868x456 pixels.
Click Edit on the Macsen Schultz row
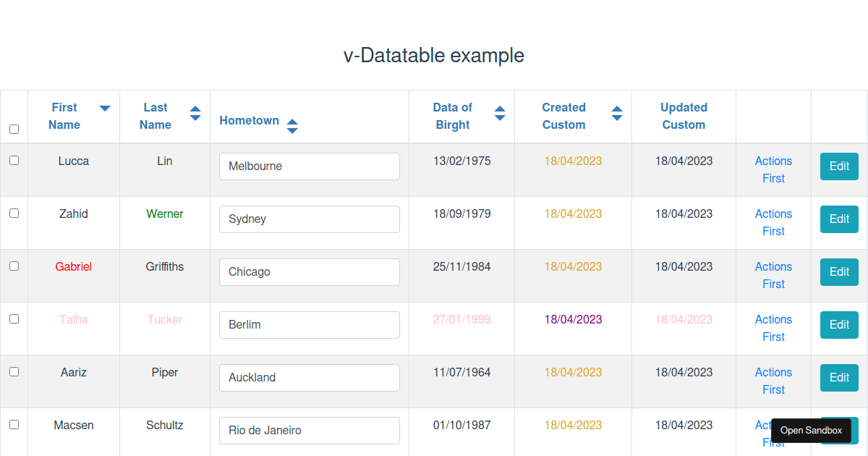click(x=839, y=430)
